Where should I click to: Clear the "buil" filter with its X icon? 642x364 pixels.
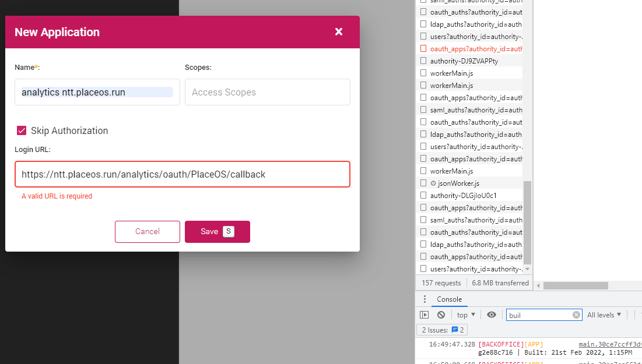pos(576,314)
